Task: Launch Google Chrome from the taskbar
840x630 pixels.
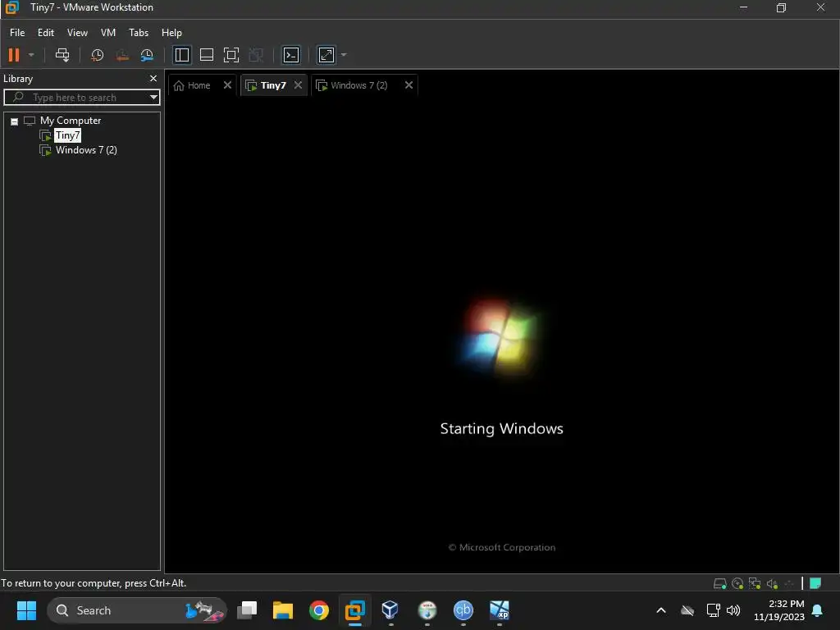Action: coord(319,610)
